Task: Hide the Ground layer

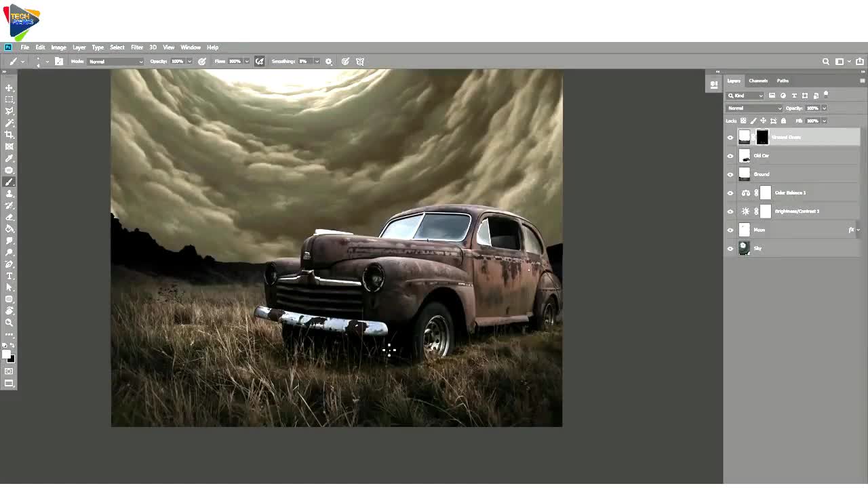Action: point(730,174)
